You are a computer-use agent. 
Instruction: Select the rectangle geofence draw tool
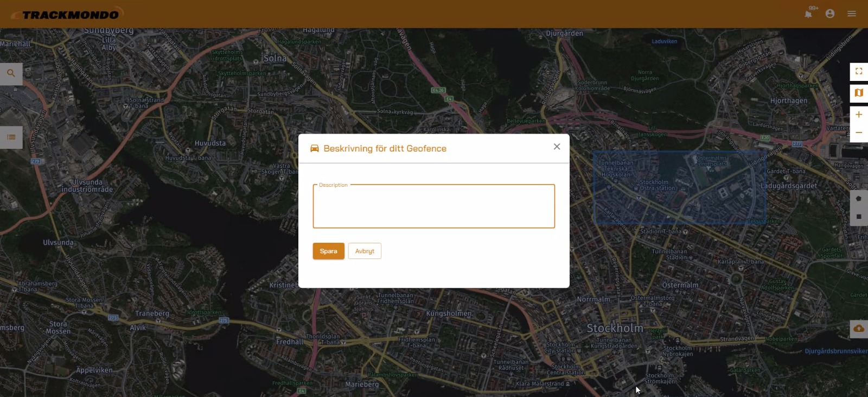tap(859, 216)
